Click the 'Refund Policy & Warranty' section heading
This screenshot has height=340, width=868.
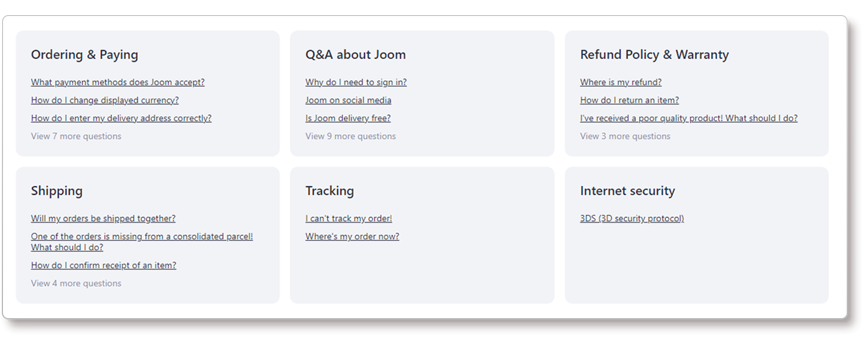[654, 55]
